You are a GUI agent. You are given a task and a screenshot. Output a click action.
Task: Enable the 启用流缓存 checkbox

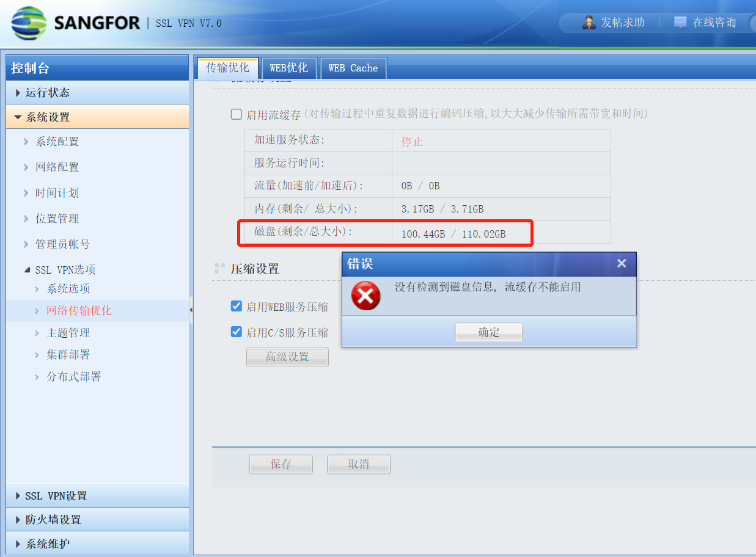[x=236, y=114]
